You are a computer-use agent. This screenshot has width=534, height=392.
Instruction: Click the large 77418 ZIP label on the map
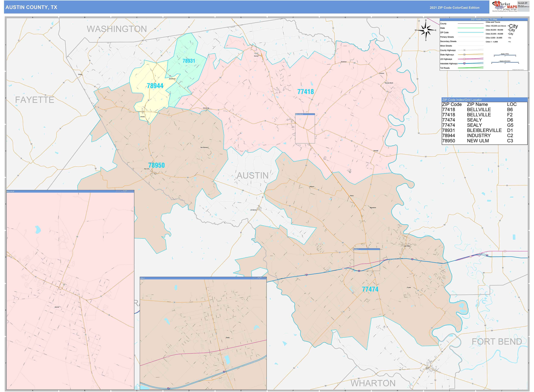(305, 92)
